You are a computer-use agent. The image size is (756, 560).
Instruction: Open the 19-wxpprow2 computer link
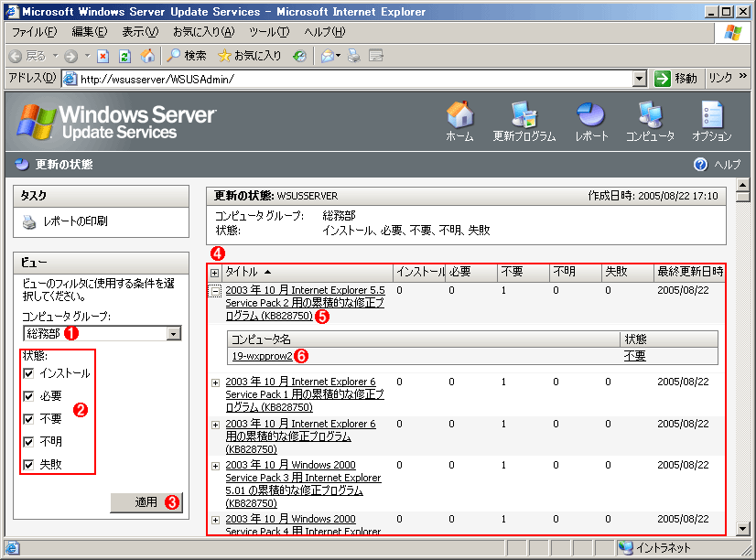263,356
